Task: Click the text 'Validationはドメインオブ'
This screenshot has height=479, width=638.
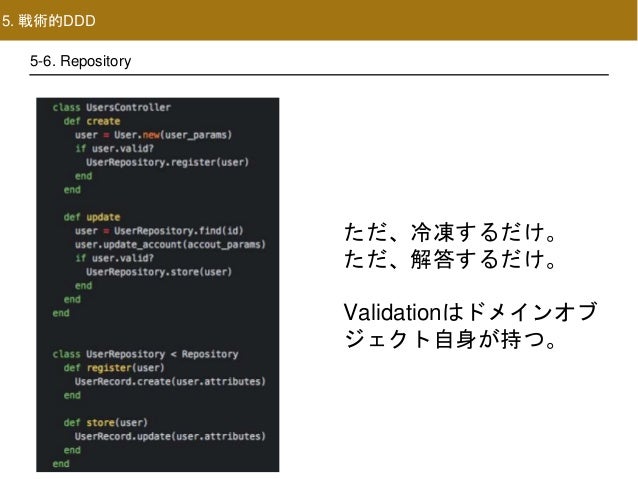Action: [x=470, y=313]
